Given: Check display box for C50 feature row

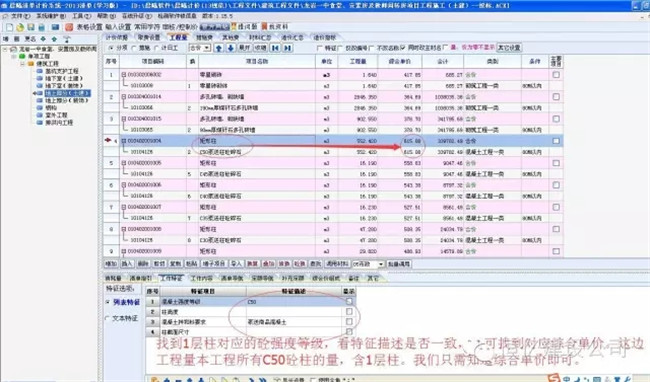Looking at the screenshot, I should click(x=349, y=302).
